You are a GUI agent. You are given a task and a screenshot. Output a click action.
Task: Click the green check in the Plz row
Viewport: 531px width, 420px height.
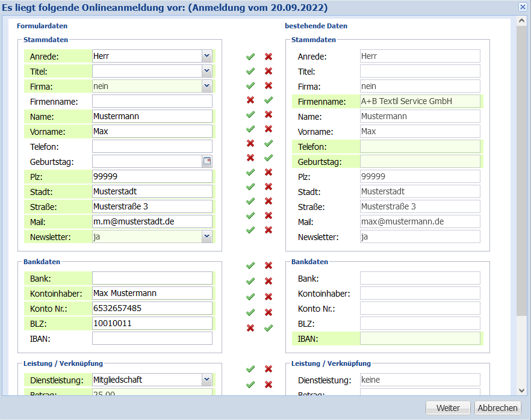[250, 172]
